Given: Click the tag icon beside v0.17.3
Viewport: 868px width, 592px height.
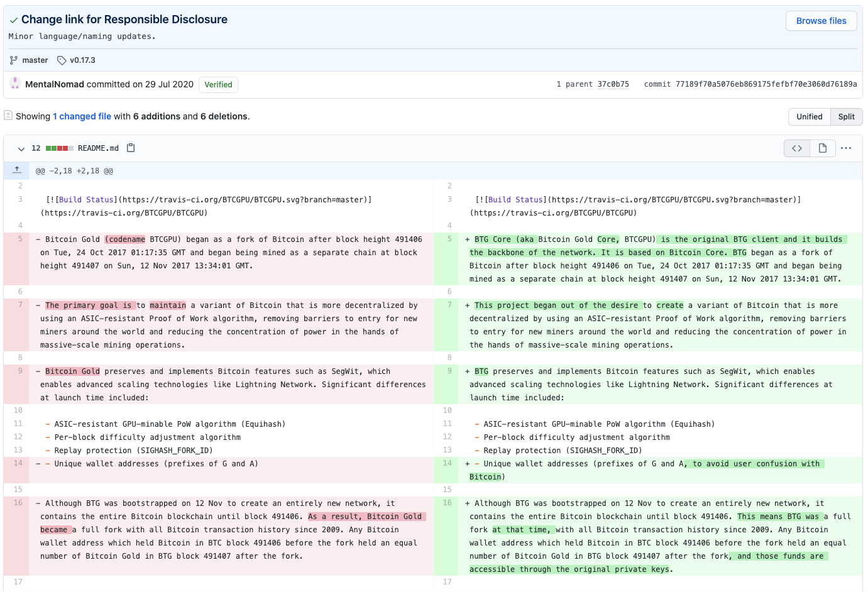Looking at the screenshot, I should coord(62,60).
